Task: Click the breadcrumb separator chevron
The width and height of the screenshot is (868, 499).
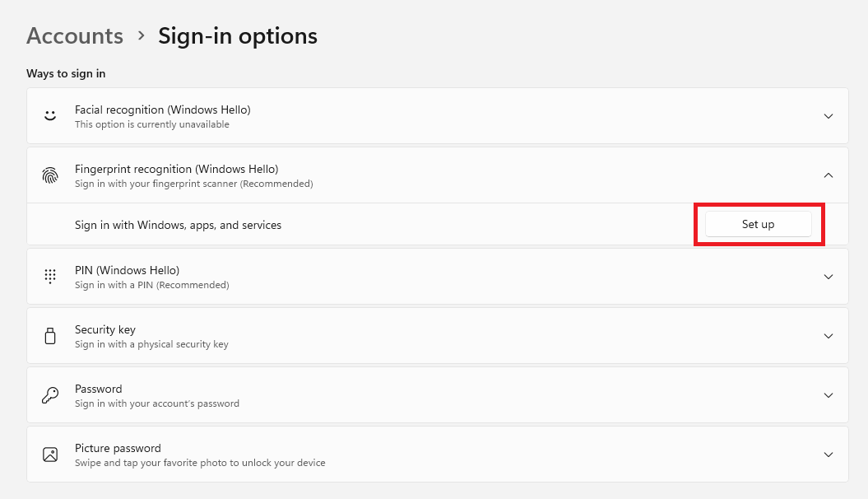Action: coord(140,36)
